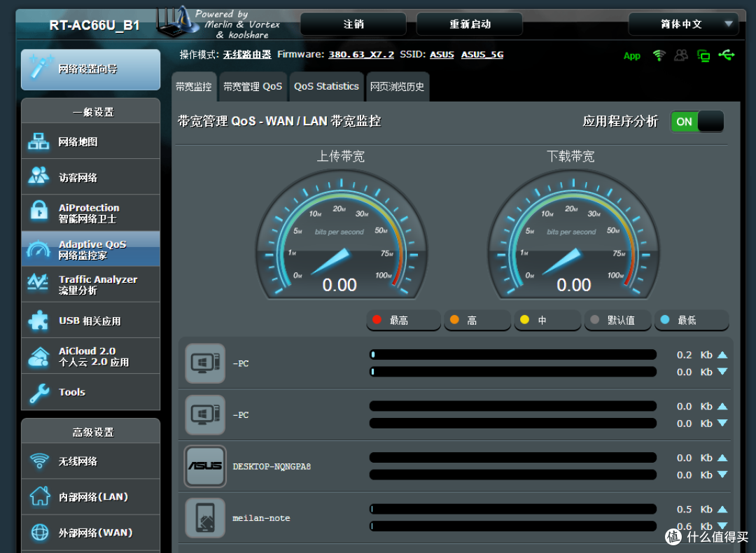
Task: Click the Network Map (网络地图) icon
Action: pyautogui.click(x=38, y=141)
